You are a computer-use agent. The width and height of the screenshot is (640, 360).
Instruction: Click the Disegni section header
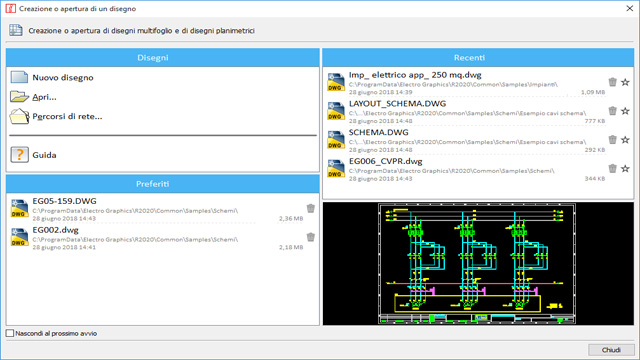point(163,58)
